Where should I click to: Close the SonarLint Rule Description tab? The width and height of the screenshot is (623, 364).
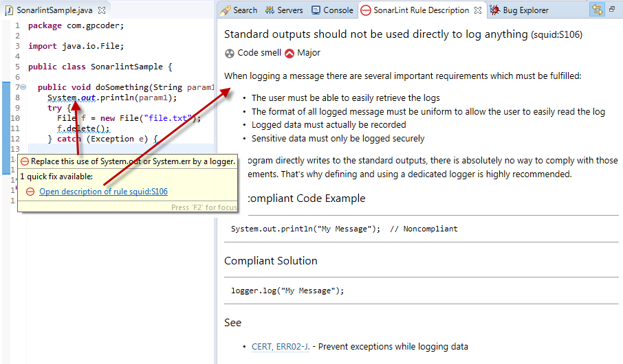(478, 10)
